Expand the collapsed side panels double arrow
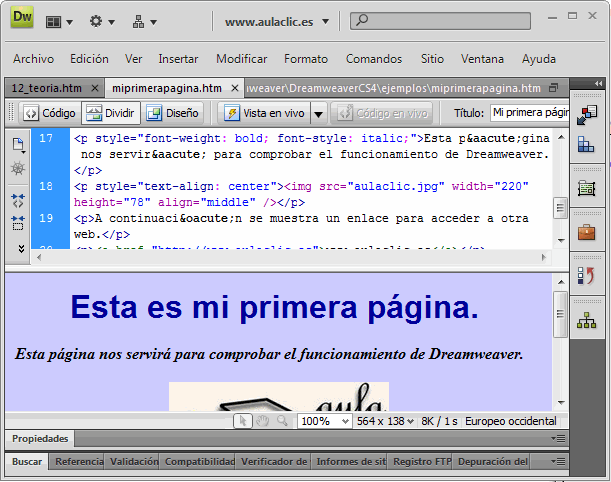Image resolution: width=611 pixels, height=482 pixels. pyautogui.click(x=598, y=83)
